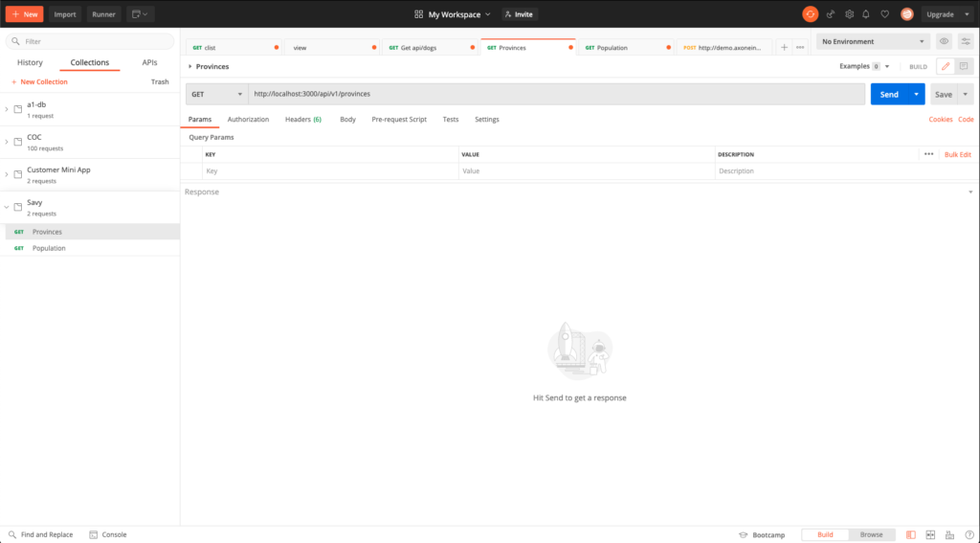Click the request URL input field
The height and width of the screenshot is (543, 980).
tap(555, 94)
